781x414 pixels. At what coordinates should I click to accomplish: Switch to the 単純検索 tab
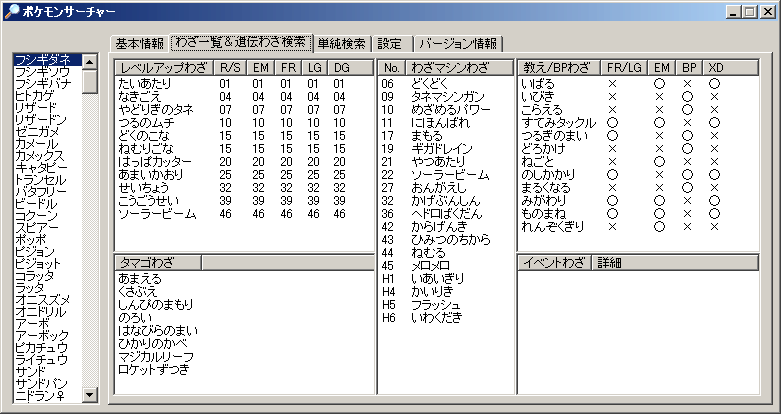(x=342, y=44)
